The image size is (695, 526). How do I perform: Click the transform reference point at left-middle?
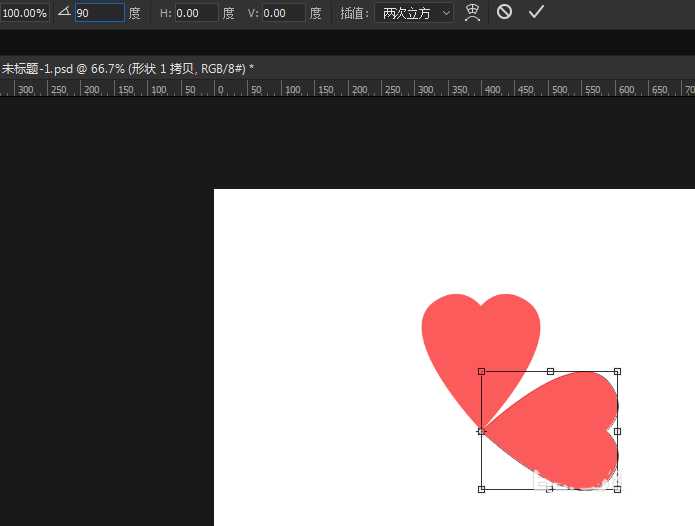pos(482,431)
